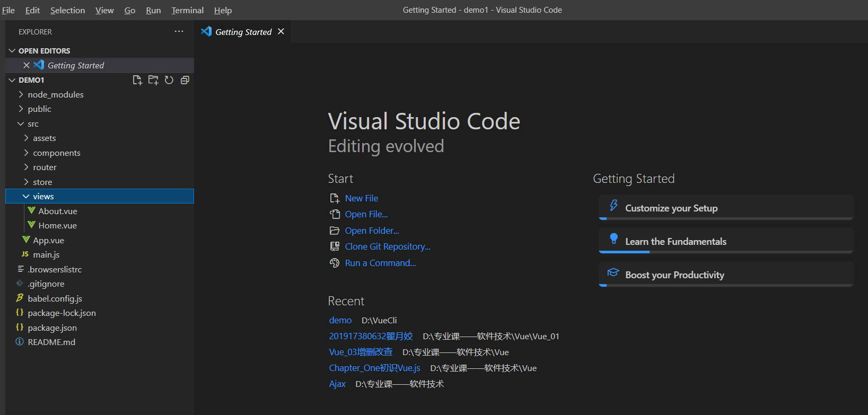Collapse the src folder

coord(21,123)
